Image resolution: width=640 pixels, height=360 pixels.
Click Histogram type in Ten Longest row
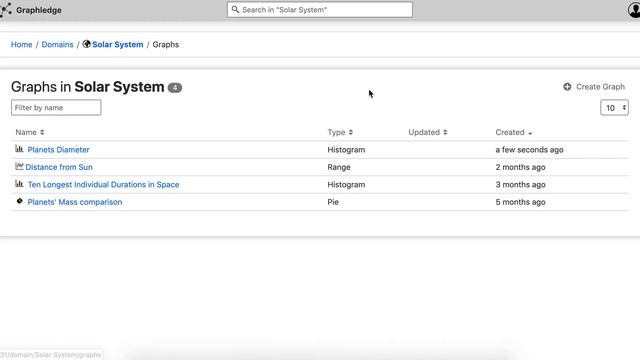(x=346, y=184)
